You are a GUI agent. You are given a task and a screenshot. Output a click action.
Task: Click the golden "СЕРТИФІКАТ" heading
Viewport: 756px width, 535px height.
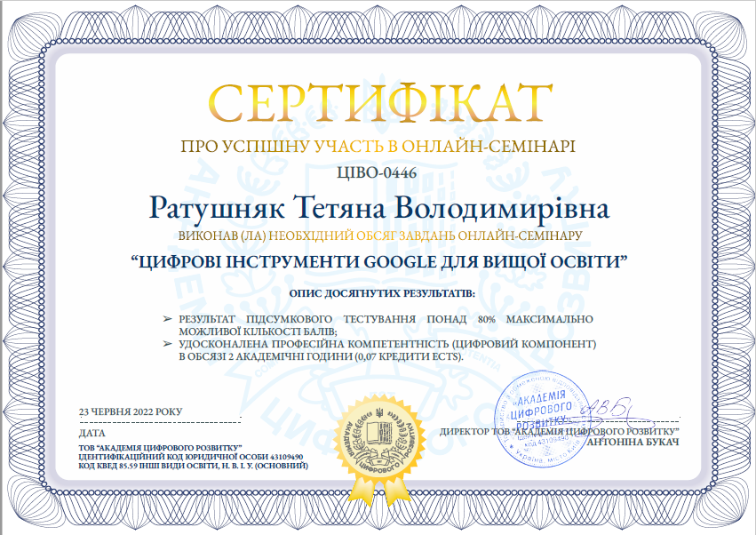click(380, 104)
